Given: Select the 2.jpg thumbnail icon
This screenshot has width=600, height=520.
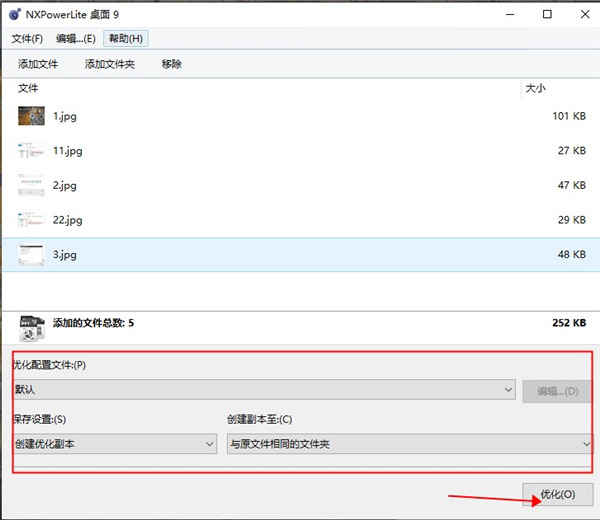Looking at the screenshot, I should (31, 185).
